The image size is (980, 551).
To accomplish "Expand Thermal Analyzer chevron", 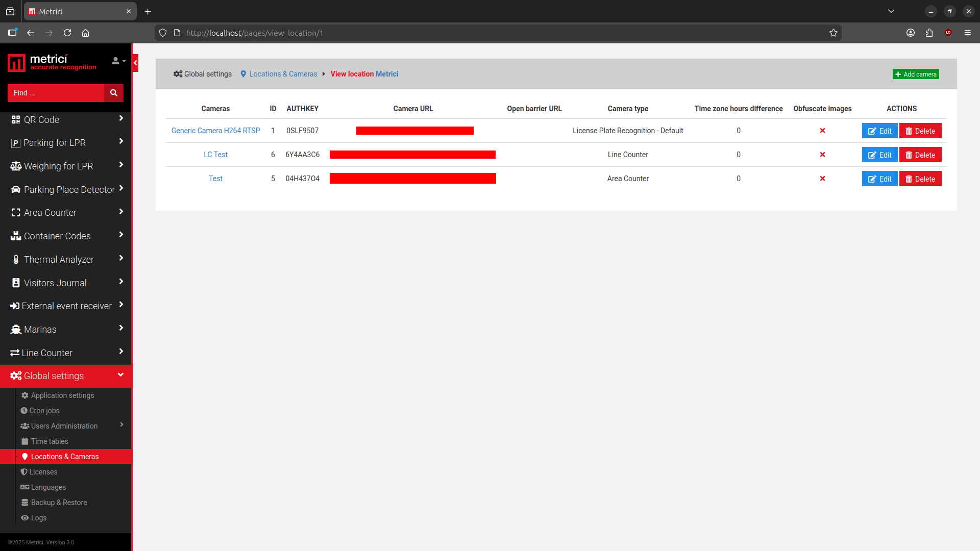I will point(121,258).
